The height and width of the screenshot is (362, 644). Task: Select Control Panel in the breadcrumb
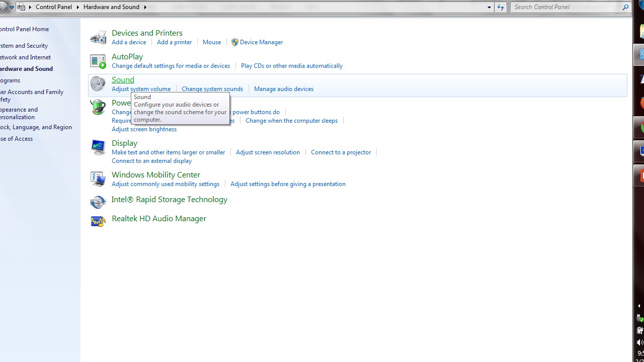click(54, 7)
